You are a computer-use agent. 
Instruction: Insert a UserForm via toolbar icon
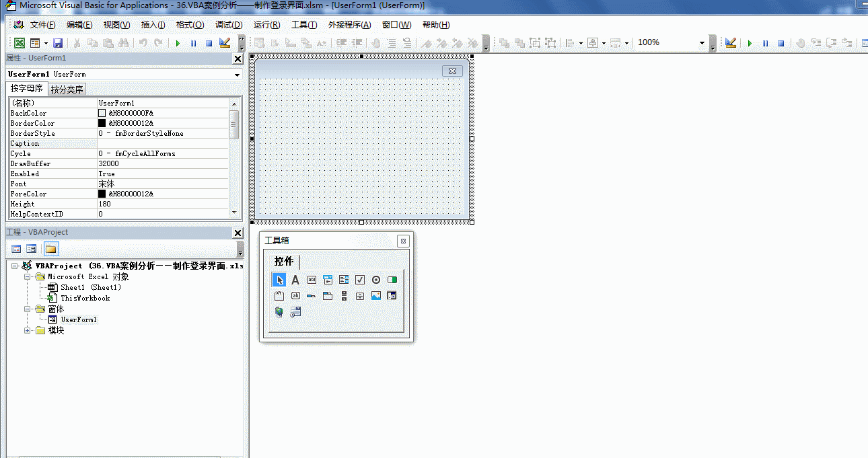click(34, 43)
